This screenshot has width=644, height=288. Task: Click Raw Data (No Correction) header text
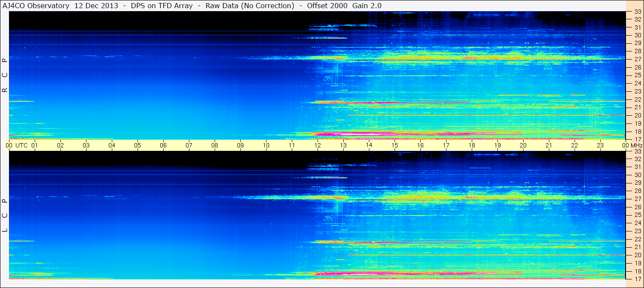point(250,6)
